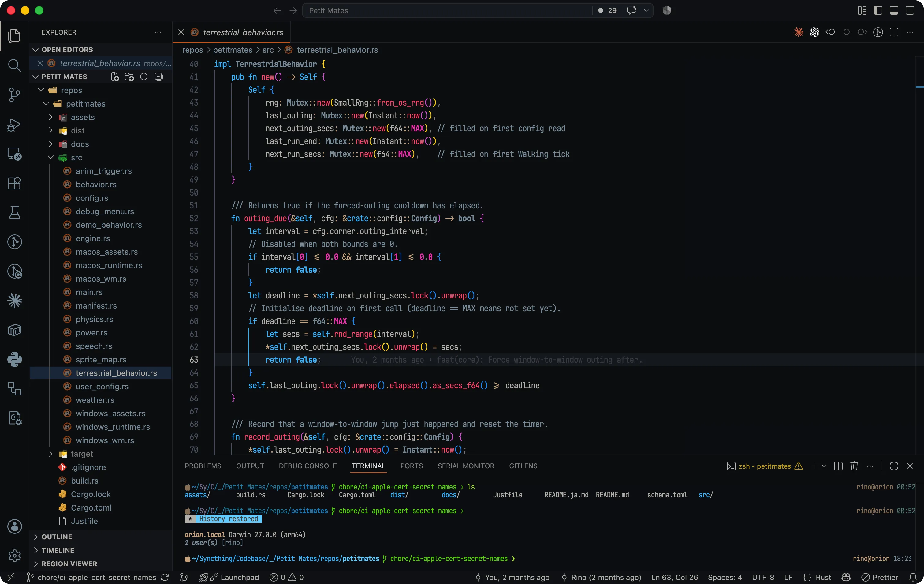The width and height of the screenshot is (924, 584).
Task: Click New File icon in Petit Mates header
Action: tap(115, 77)
